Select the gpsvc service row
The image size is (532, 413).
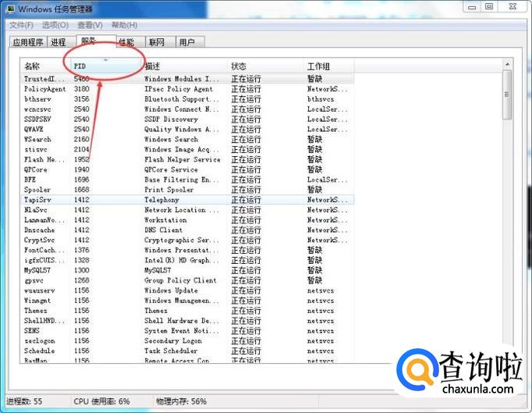click(187, 280)
